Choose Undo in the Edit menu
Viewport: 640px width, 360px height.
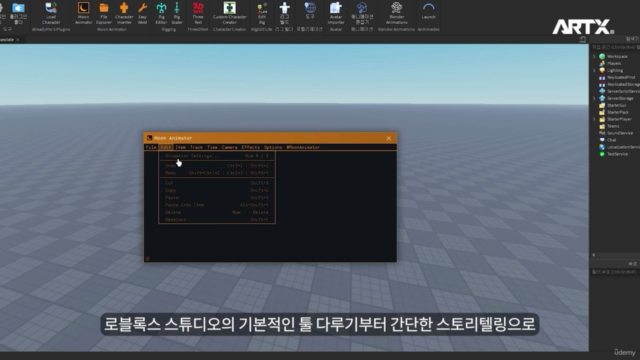click(217, 166)
